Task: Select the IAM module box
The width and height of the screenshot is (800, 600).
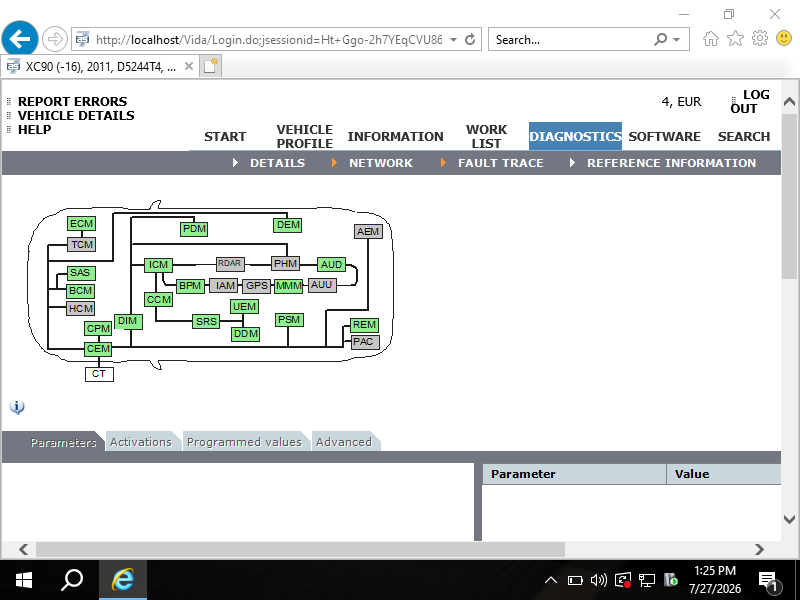Action: point(225,286)
